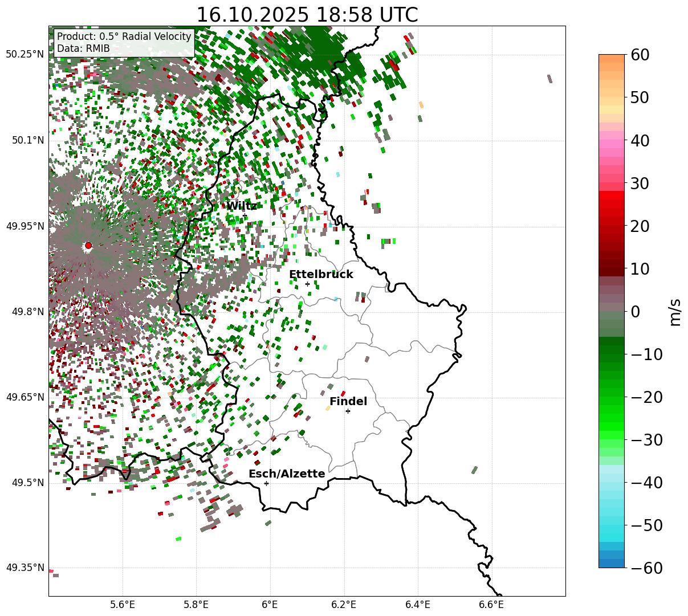Click the Ettelbruck city label
This screenshot has width=688, height=616.
tap(321, 274)
